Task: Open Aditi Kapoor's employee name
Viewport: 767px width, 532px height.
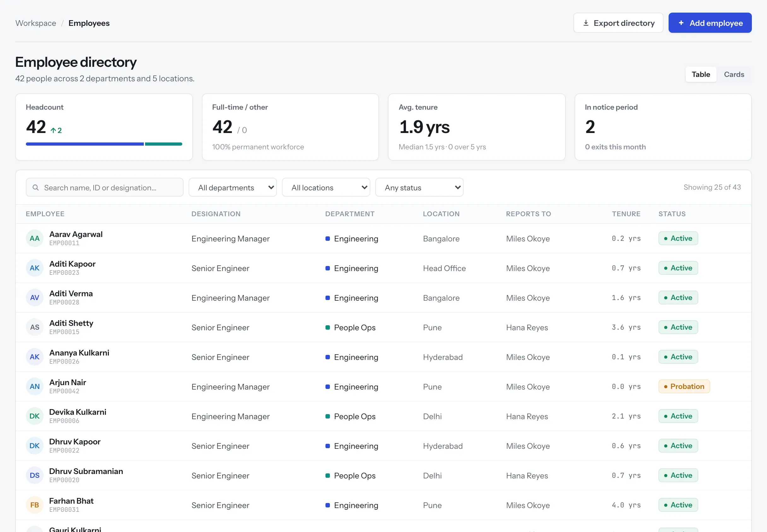Action: tap(72, 264)
